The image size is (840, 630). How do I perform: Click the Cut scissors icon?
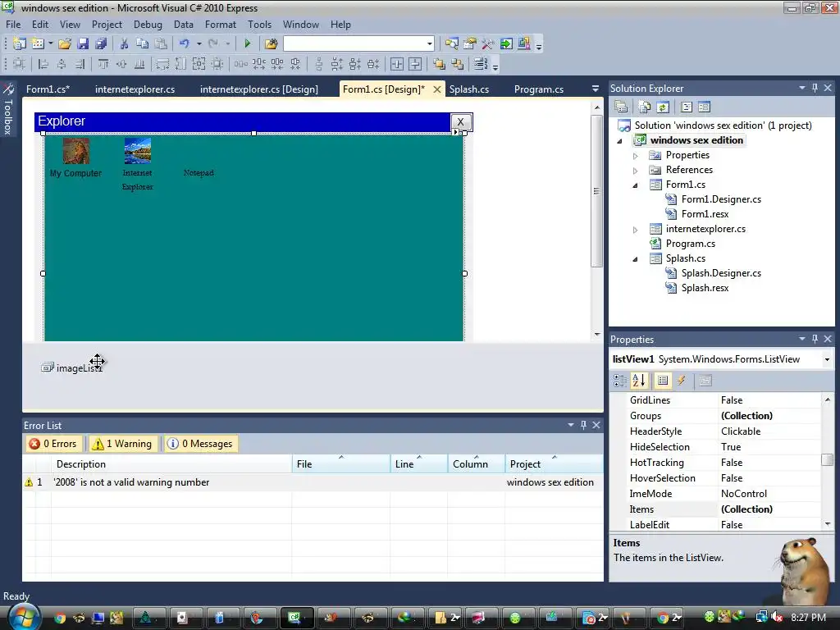point(124,44)
